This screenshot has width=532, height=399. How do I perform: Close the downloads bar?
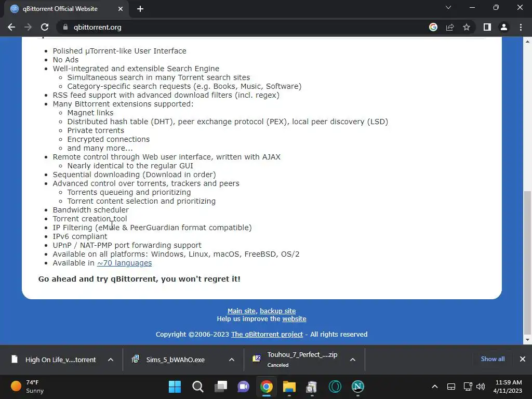(523, 359)
